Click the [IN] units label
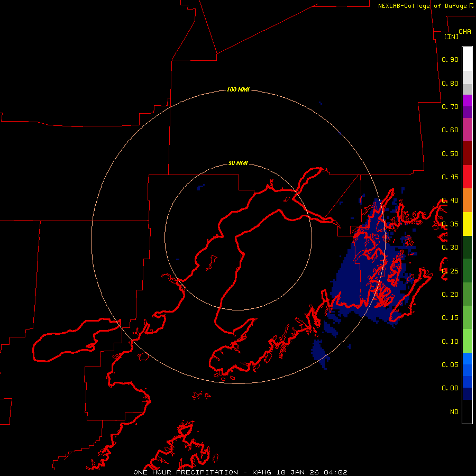Viewport: 476px width, 476px height. coord(451,36)
